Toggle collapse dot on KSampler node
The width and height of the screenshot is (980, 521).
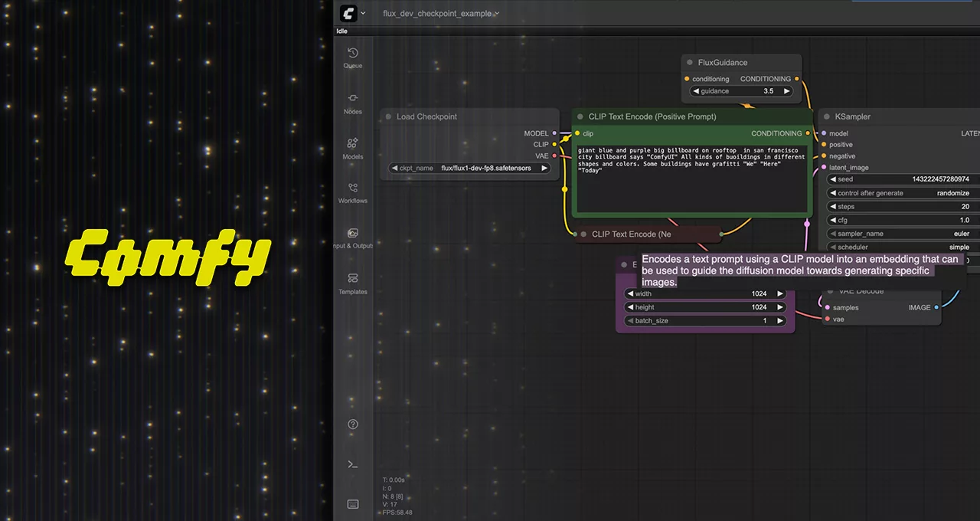coord(827,117)
